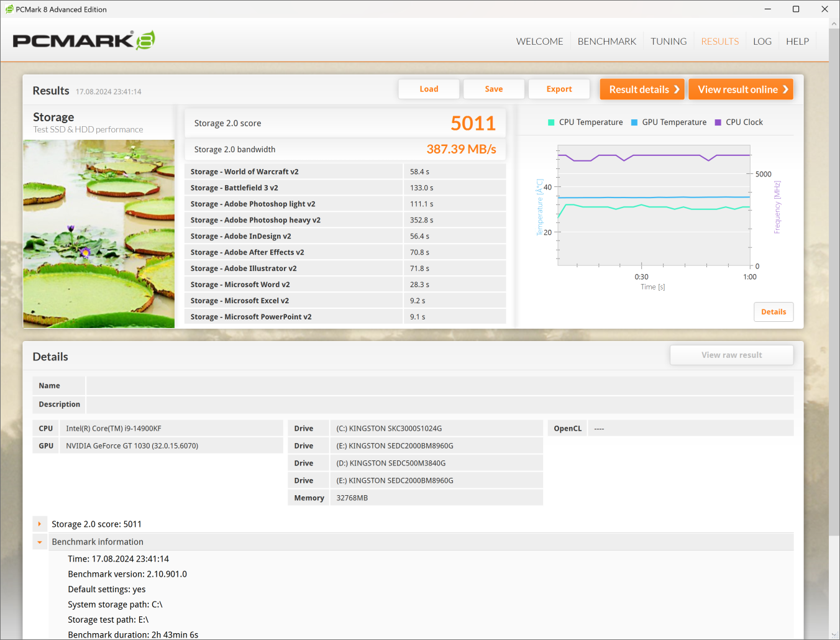The height and width of the screenshot is (640, 840).
Task: Click the 5011 storage score value
Action: (x=473, y=123)
